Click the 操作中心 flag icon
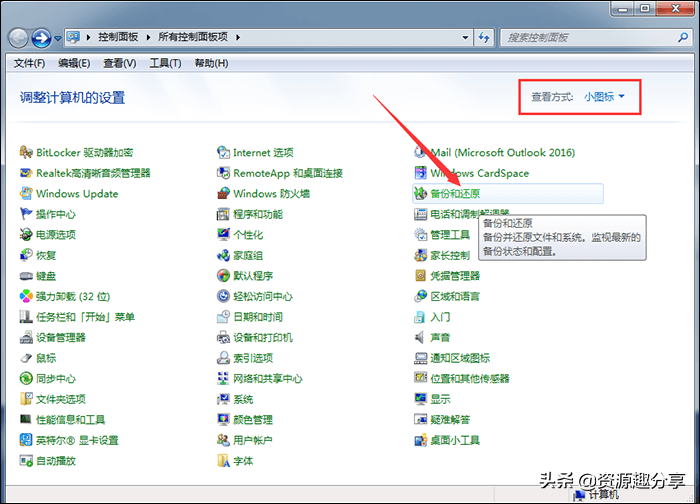The height and width of the screenshot is (504, 700). (26, 214)
